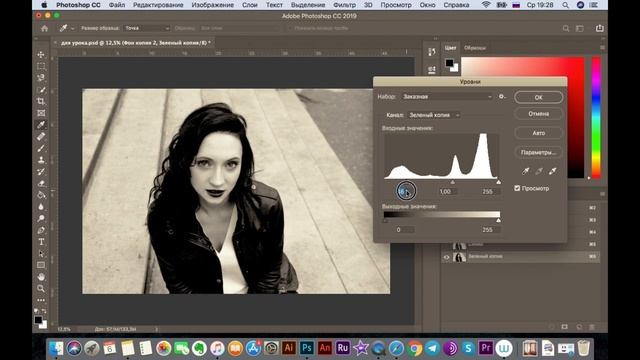640x360 pixels.
Task: Open the Слои menu
Action: coord(250,5)
